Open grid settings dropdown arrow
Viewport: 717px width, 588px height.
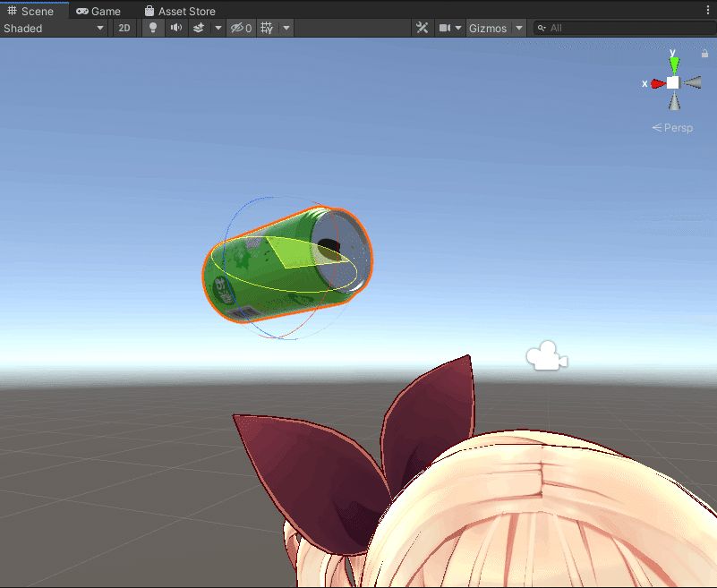[286, 29]
